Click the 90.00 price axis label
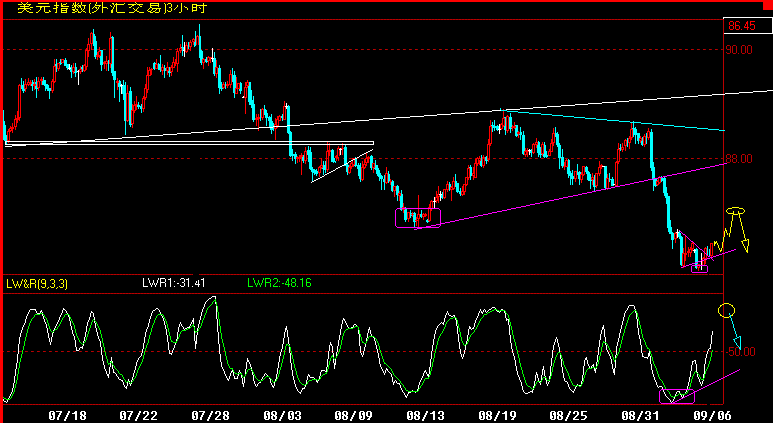Screen dimensions: 773x423 [x=738, y=50]
